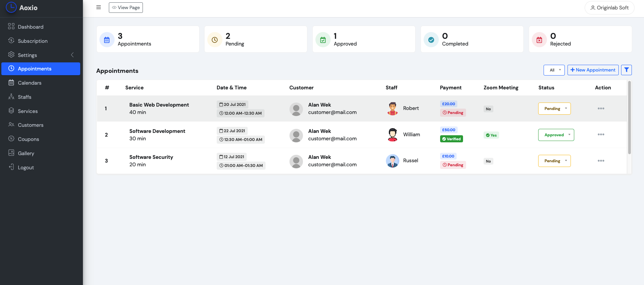Open the All filter dropdown
This screenshot has width=644, height=285.
(554, 70)
